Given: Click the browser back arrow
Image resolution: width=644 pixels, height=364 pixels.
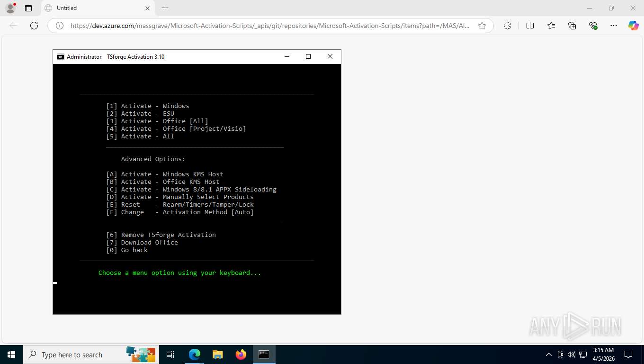Looking at the screenshot, I should click(13, 26).
